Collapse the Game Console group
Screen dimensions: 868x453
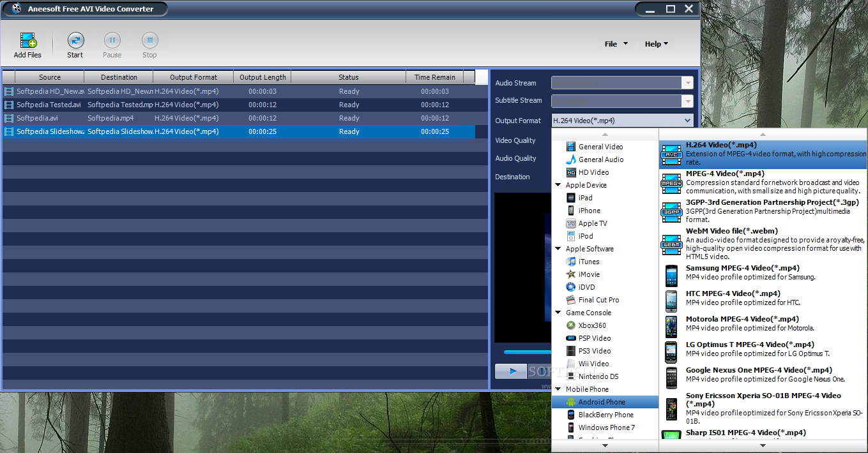point(558,313)
